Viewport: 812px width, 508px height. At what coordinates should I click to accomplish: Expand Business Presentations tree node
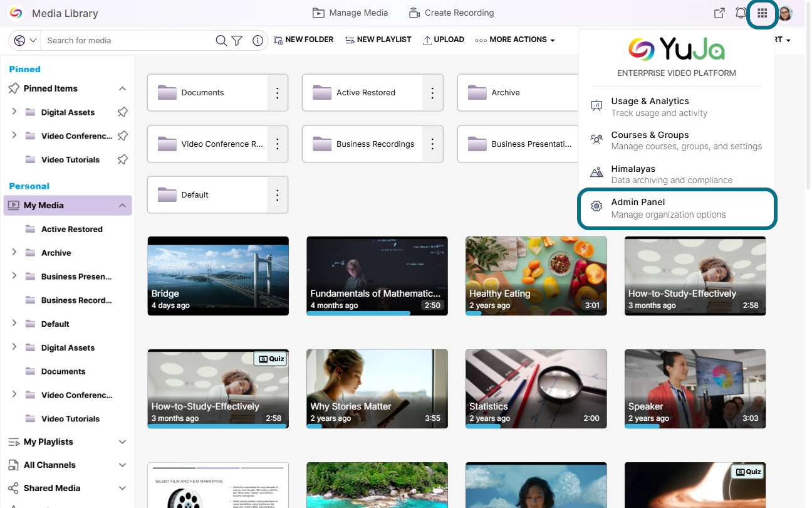click(x=14, y=276)
